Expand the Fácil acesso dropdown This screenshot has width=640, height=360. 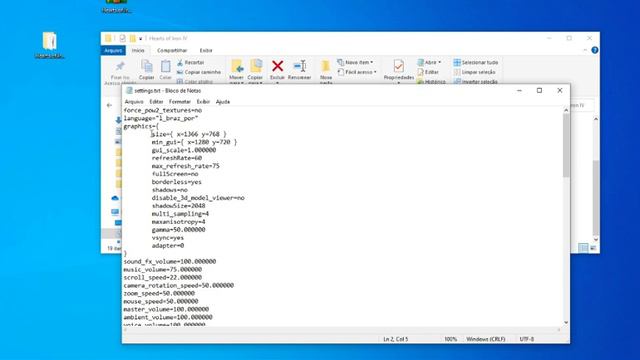pos(357,72)
